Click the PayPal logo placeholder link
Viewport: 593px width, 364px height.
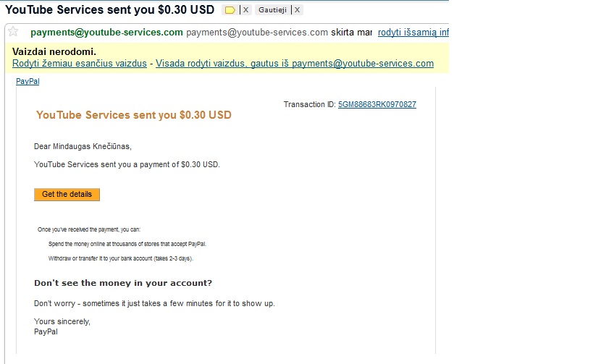click(28, 82)
